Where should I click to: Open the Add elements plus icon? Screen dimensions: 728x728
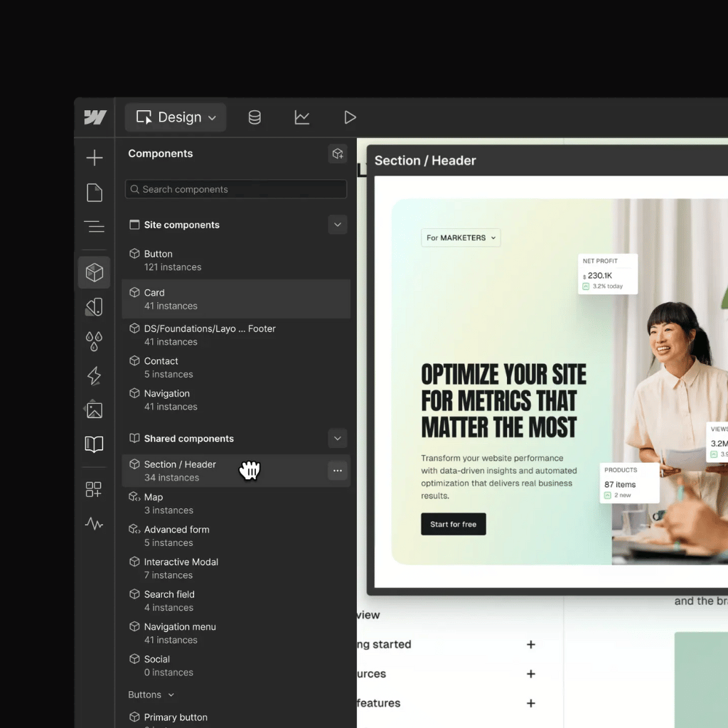(95, 158)
